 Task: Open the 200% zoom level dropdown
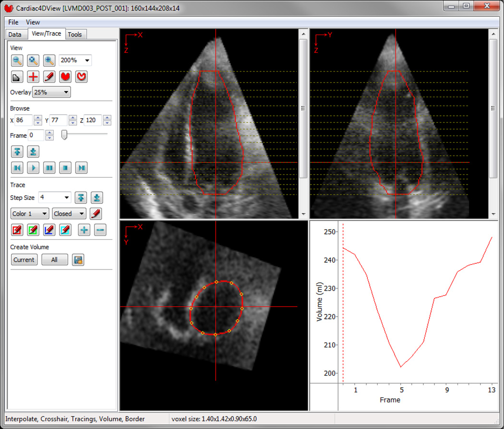pos(75,61)
